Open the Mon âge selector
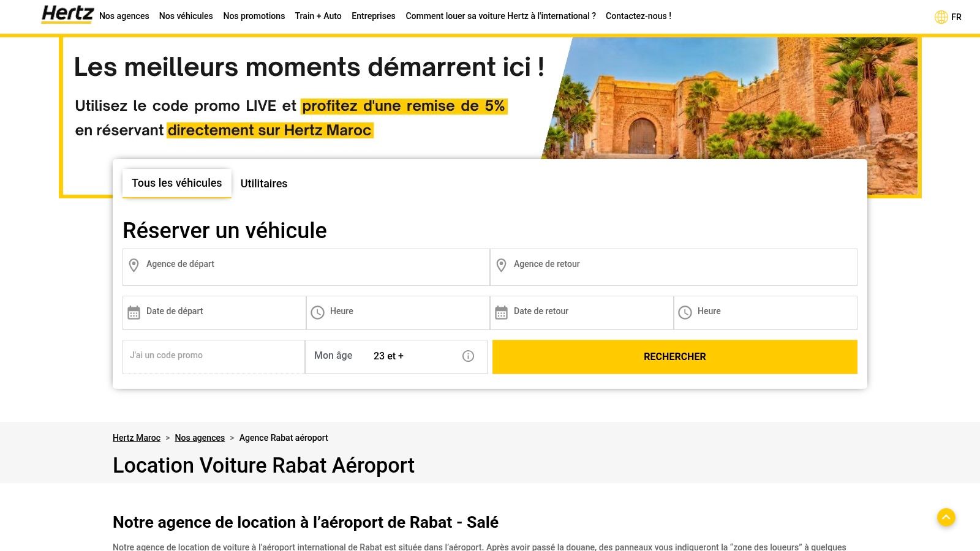Viewport: 980px width, 551px height. (389, 356)
